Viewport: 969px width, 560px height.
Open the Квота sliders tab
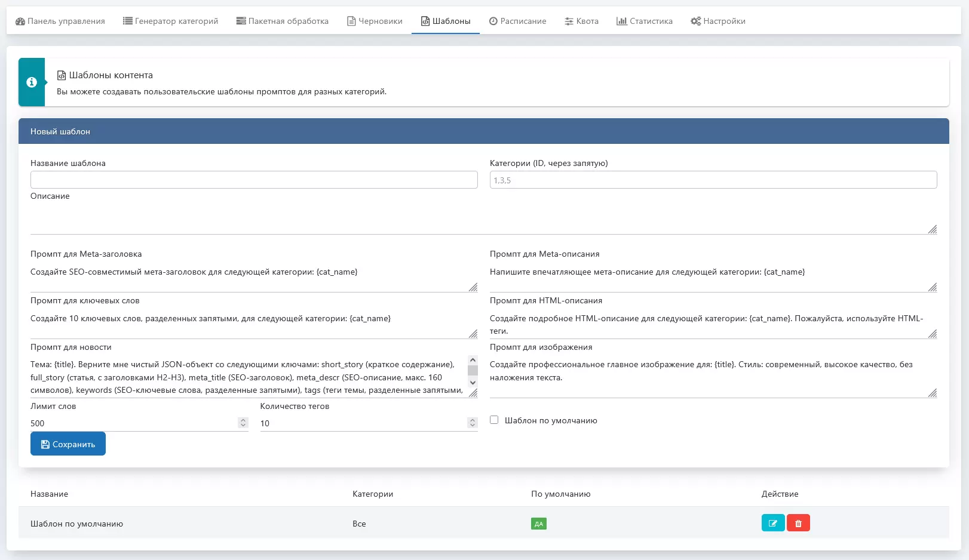[x=581, y=21]
